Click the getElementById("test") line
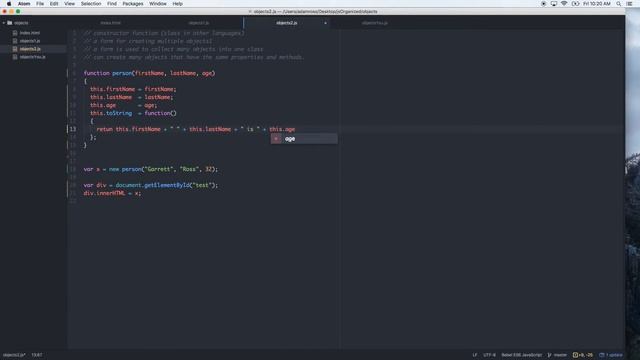 (x=151, y=185)
